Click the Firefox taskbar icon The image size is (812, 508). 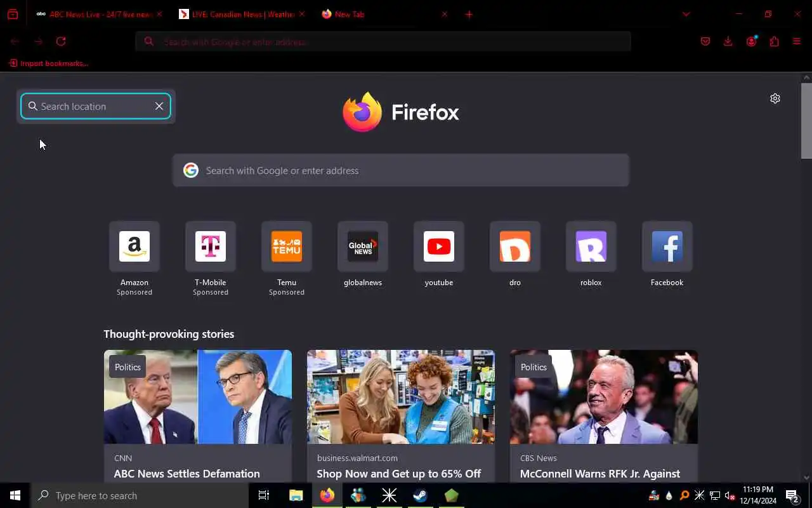click(x=327, y=495)
